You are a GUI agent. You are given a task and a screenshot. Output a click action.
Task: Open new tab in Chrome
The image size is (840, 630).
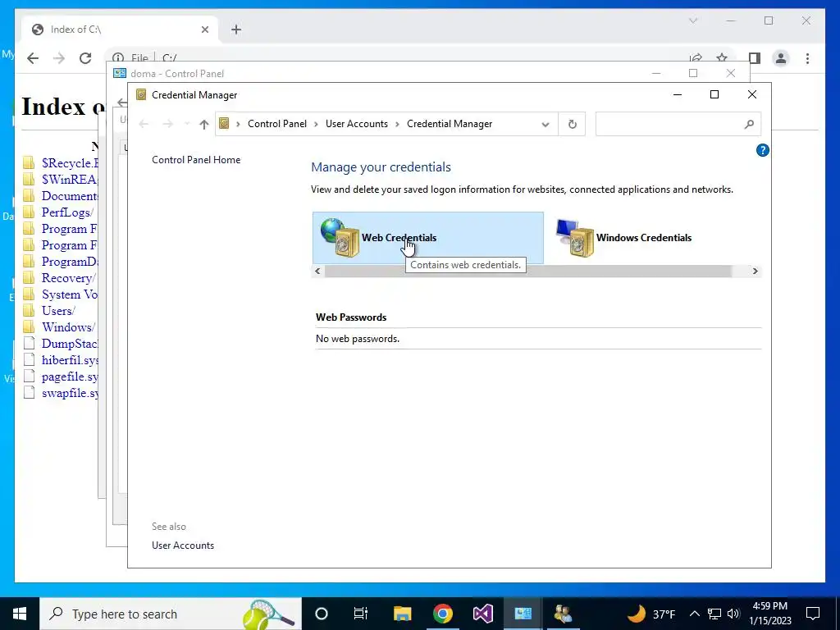pyautogui.click(x=236, y=30)
